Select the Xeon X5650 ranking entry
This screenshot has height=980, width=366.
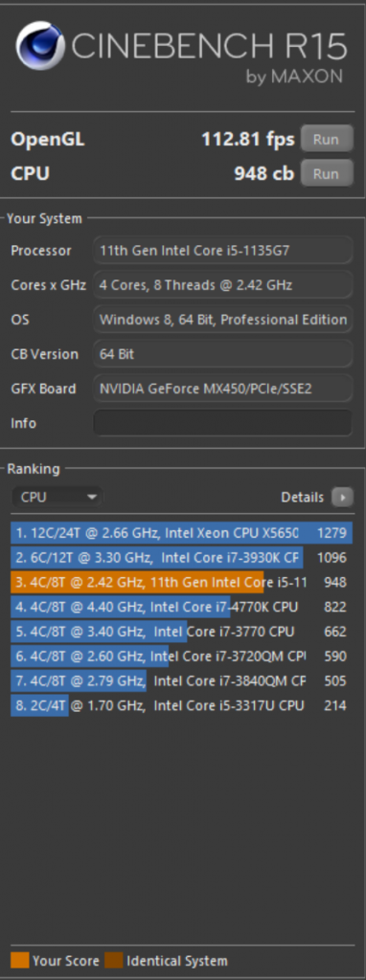point(181,533)
